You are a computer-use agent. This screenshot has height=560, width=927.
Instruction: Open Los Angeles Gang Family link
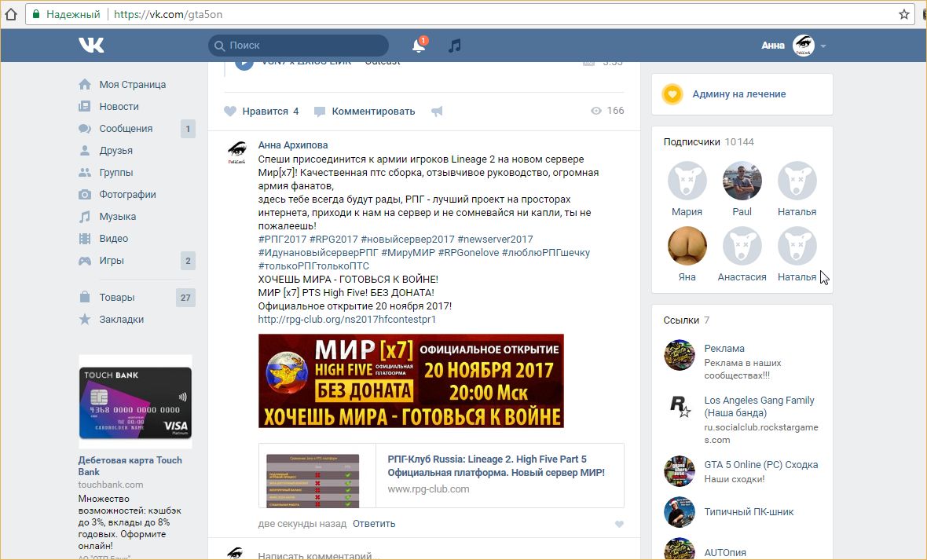pos(759,407)
